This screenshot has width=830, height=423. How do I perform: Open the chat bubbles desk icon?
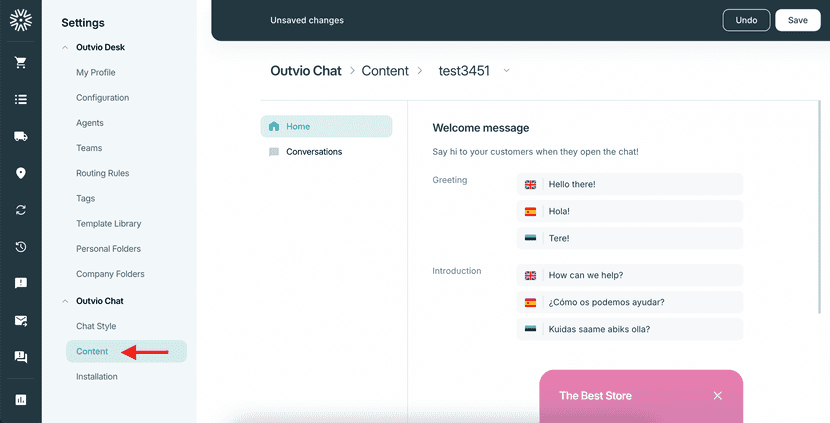tap(21, 357)
